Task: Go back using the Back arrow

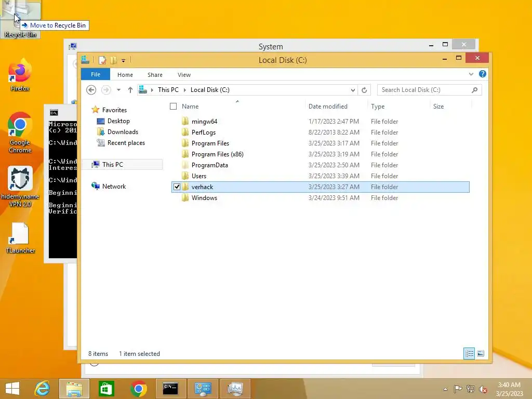Action: 91,90
